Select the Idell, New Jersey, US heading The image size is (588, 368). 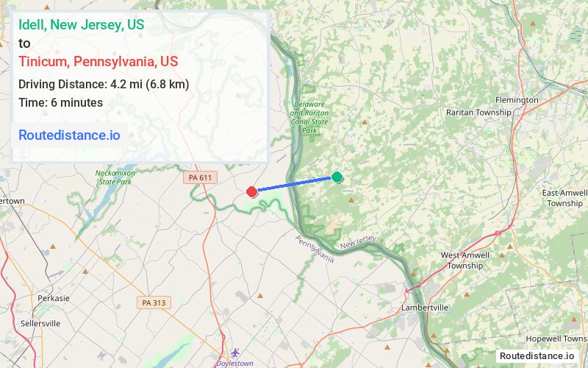click(82, 24)
